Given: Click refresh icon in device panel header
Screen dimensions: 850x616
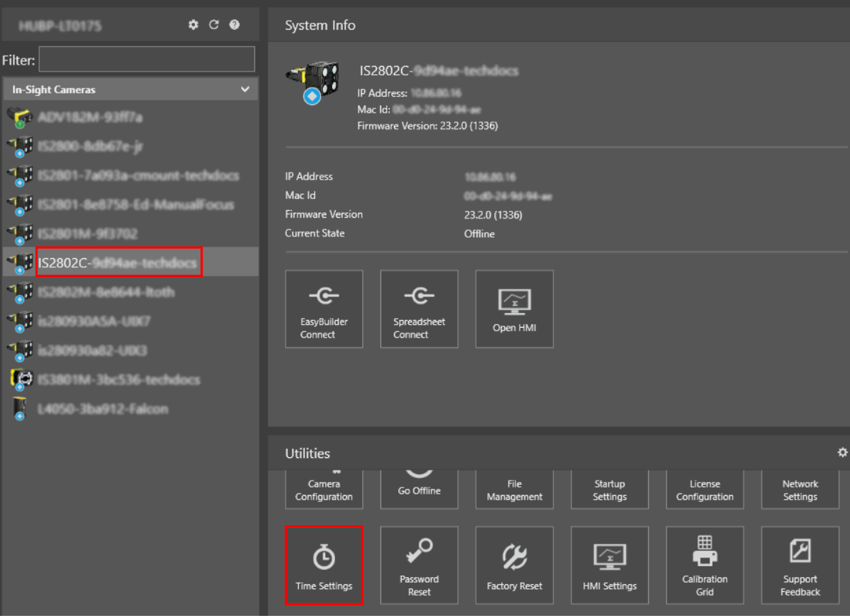Looking at the screenshot, I should 214,25.
